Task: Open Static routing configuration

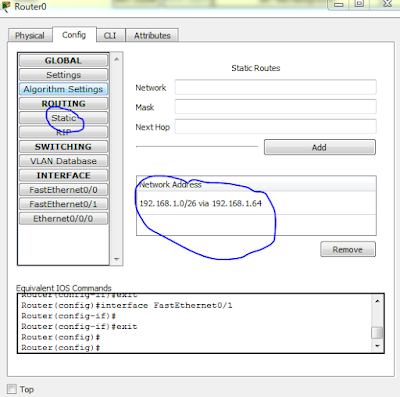Action: tap(63, 118)
